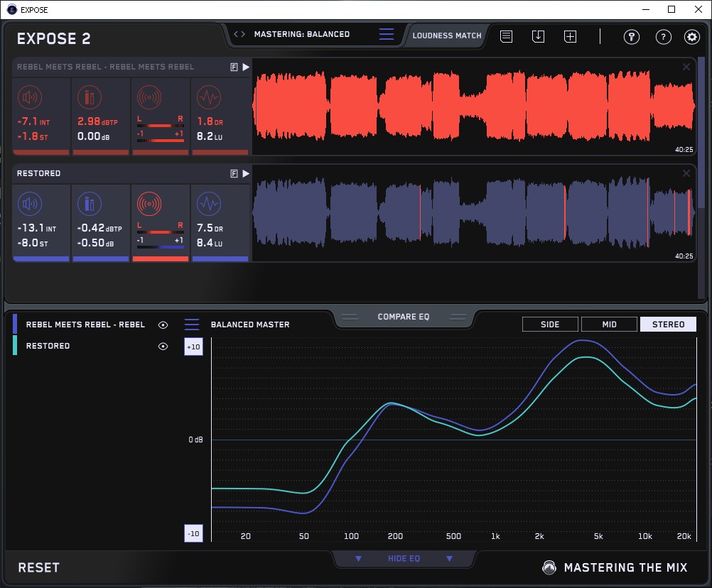
Task: Open the notes list icon in the header
Action: (506, 36)
